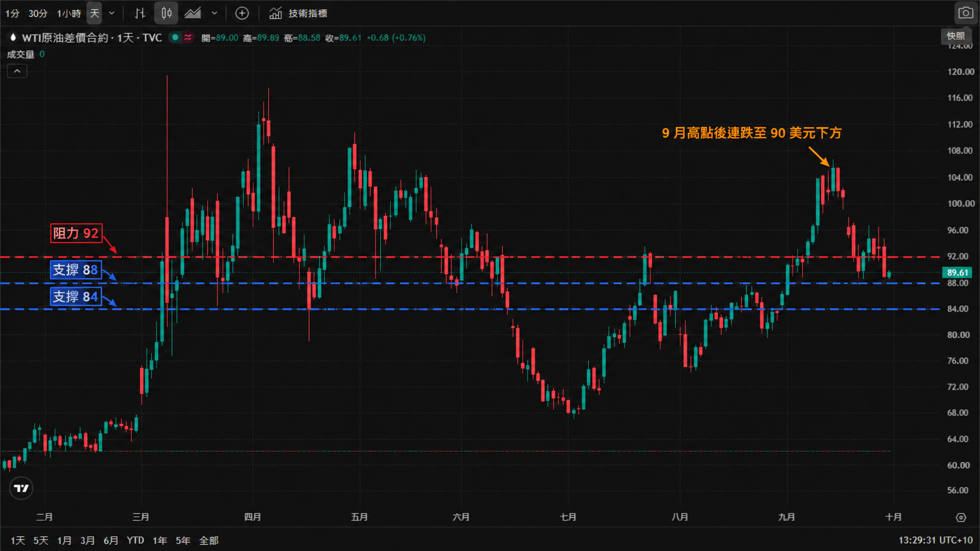Click the 100.00 price axis label
The image size is (980, 551).
(x=961, y=204)
